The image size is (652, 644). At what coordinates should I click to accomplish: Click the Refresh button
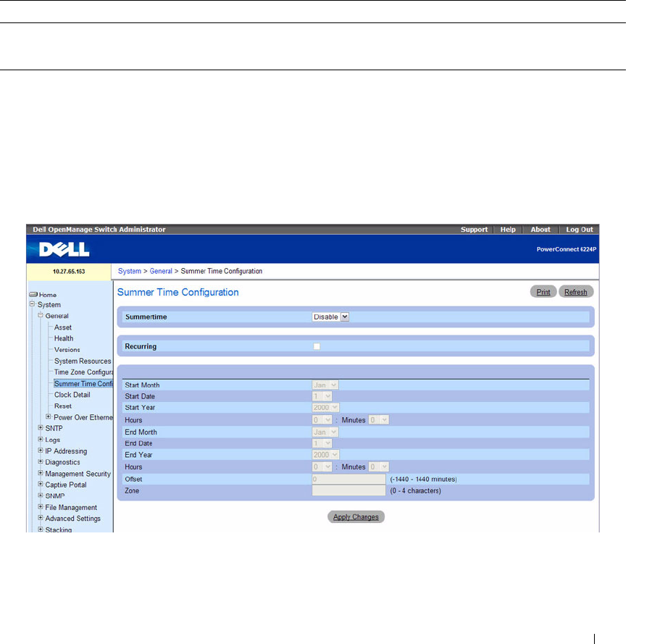(575, 292)
